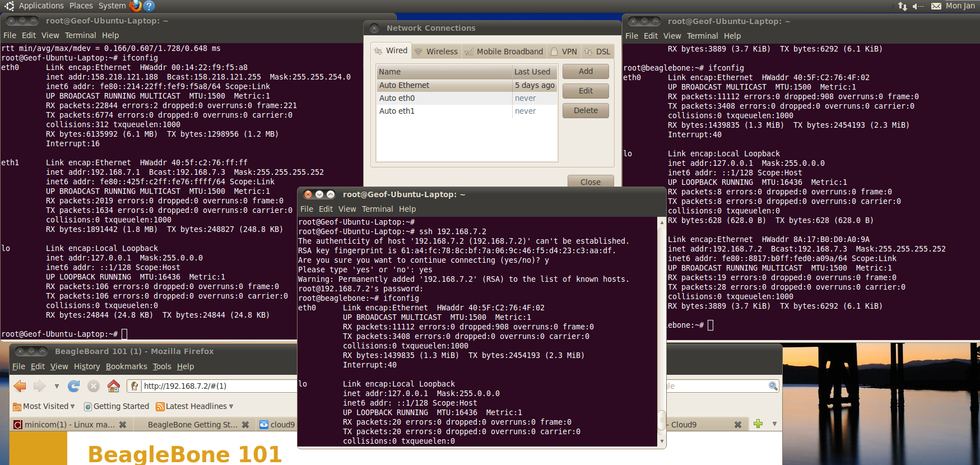Expand the Most Visited bookmarks dropdown
The width and height of the screenshot is (980, 465).
pos(72,406)
